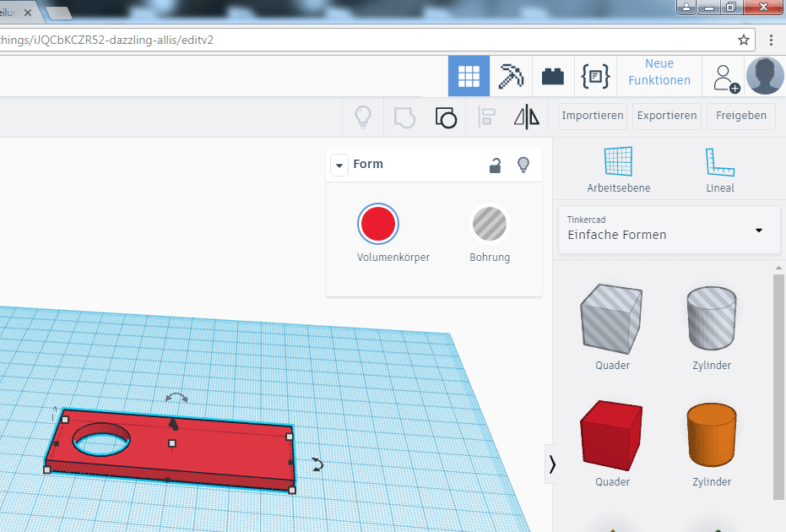The height and width of the screenshot is (532, 786).
Task: Open the Einfache Formen dropdown
Action: pos(669,230)
